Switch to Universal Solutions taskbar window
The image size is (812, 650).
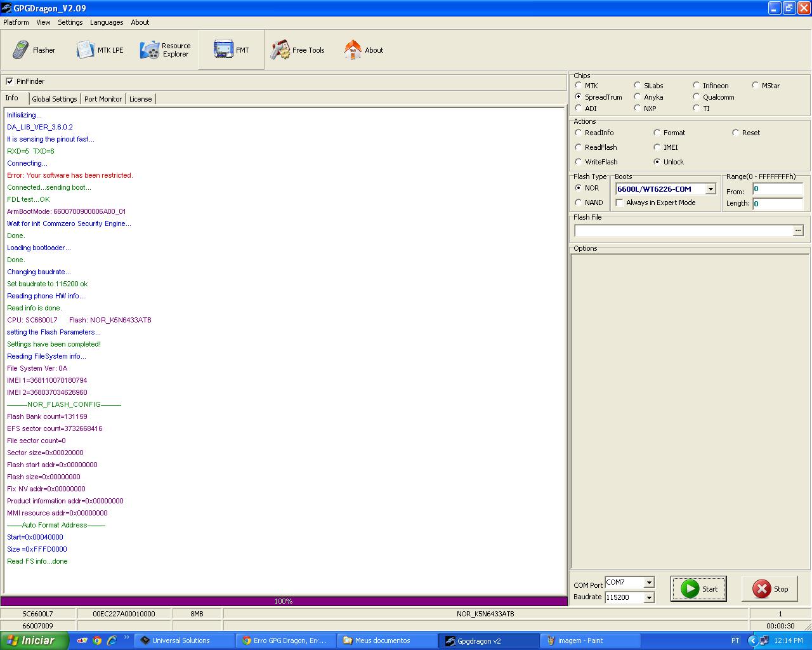(184, 640)
